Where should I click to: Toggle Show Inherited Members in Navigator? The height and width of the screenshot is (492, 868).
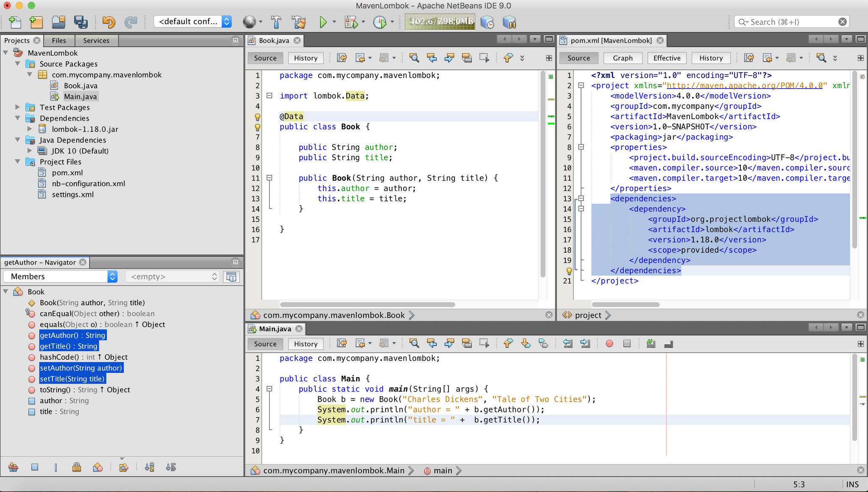coord(13,467)
